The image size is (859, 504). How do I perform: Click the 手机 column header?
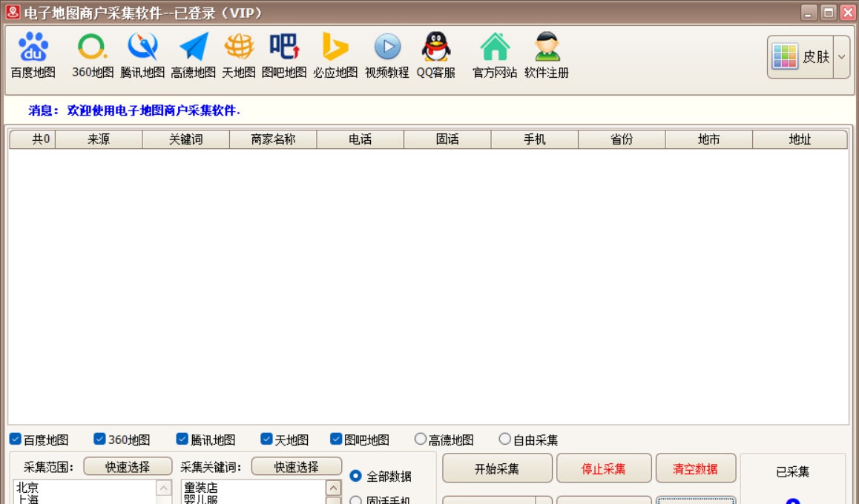(534, 139)
